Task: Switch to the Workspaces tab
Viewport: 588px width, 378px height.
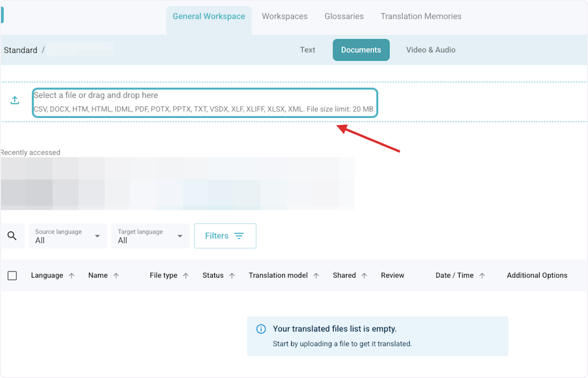Action: click(285, 16)
